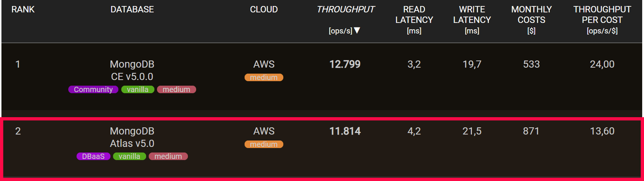Sort by WRITE LATENCY column
Viewport: 644px width, 181px height.
(472, 20)
